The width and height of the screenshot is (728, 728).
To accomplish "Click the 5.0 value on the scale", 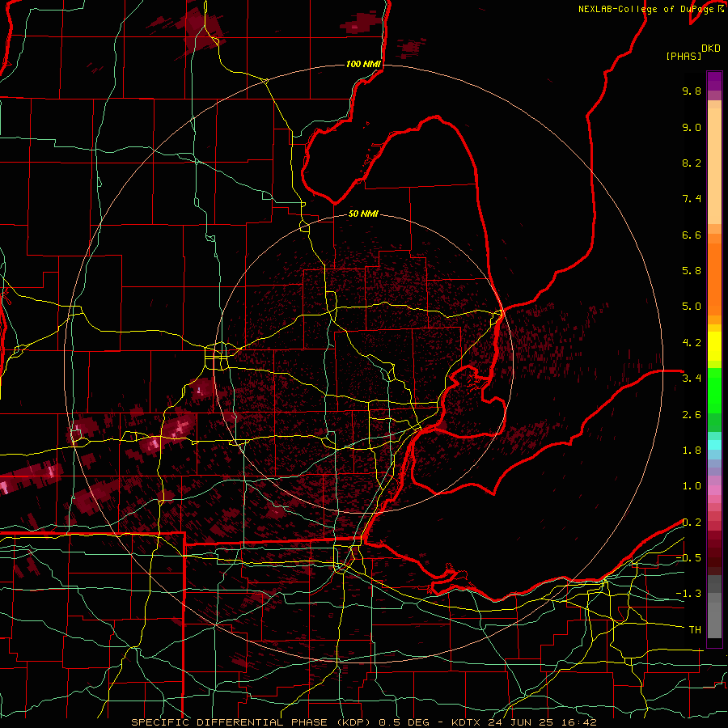I will [x=692, y=307].
